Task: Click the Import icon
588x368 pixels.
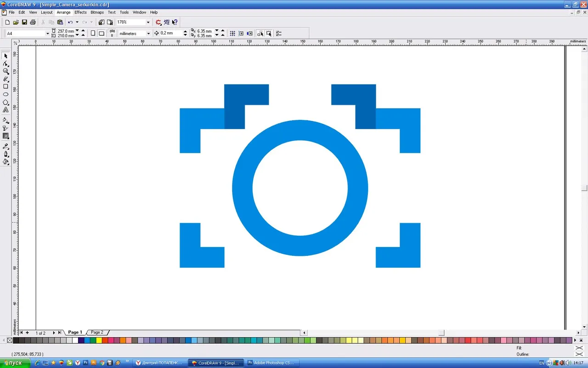Action: (101, 22)
